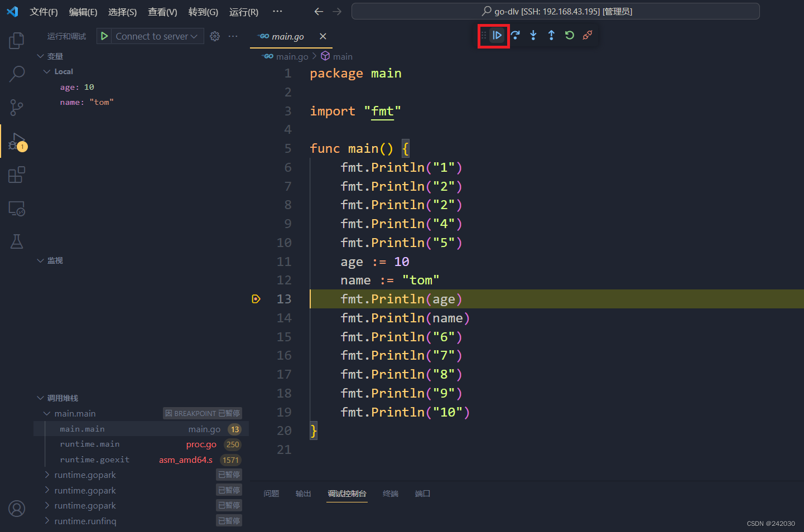This screenshot has width=804, height=532.
Task: Switch to the 输出 panel tab
Action: [304, 494]
